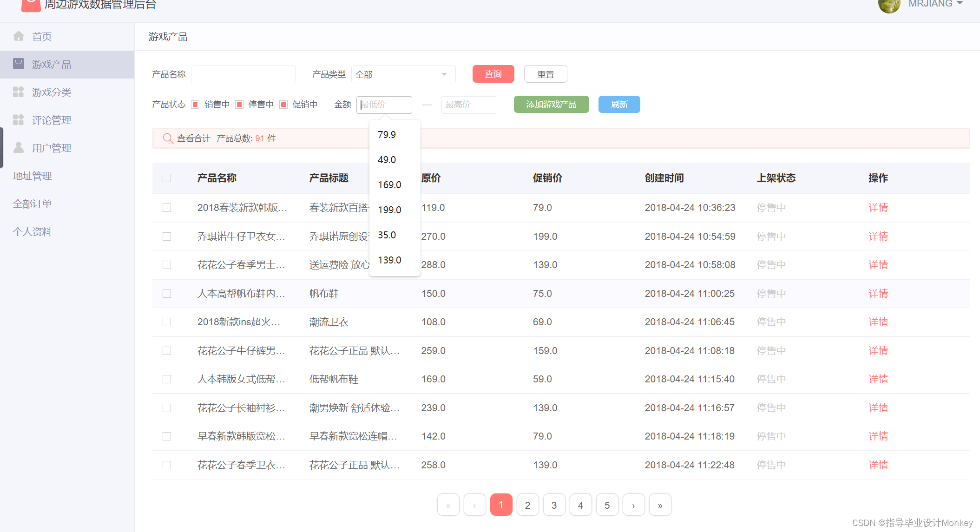Click the last page » arrow
The height and width of the screenshot is (532, 980).
[660, 505]
